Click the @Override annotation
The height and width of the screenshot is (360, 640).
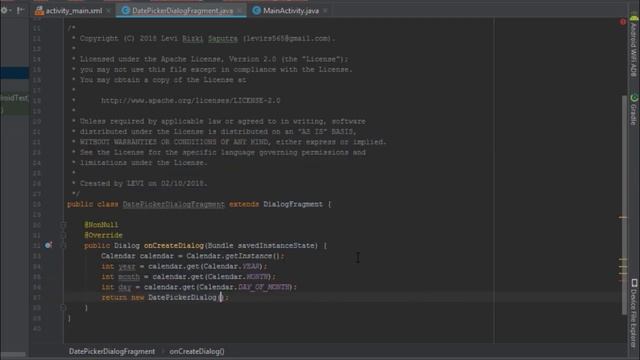point(103,235)
